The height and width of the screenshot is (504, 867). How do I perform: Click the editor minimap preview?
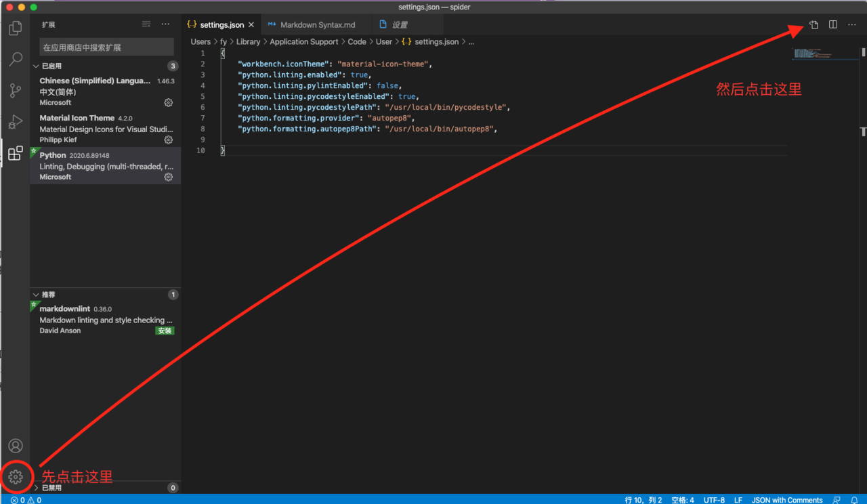[x=825, y=54]
